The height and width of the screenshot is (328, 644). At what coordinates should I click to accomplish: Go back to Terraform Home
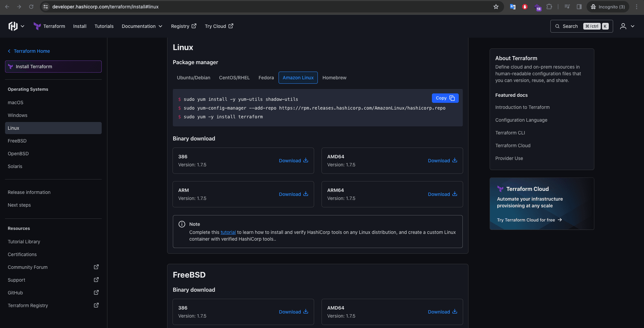pyautogui.click(x=29, y=51)
